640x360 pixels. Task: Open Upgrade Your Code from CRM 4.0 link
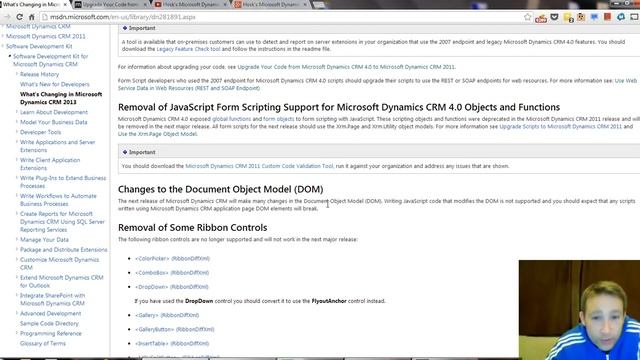point(346,67)
